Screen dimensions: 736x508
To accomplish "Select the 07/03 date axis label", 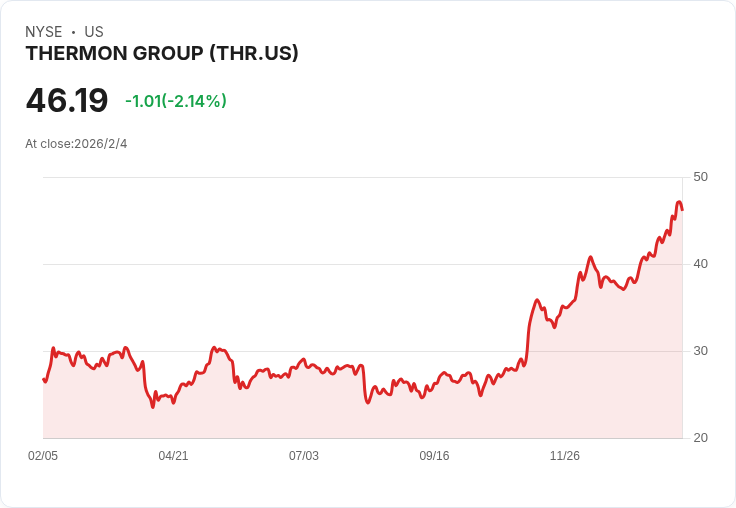I will 304,456.
